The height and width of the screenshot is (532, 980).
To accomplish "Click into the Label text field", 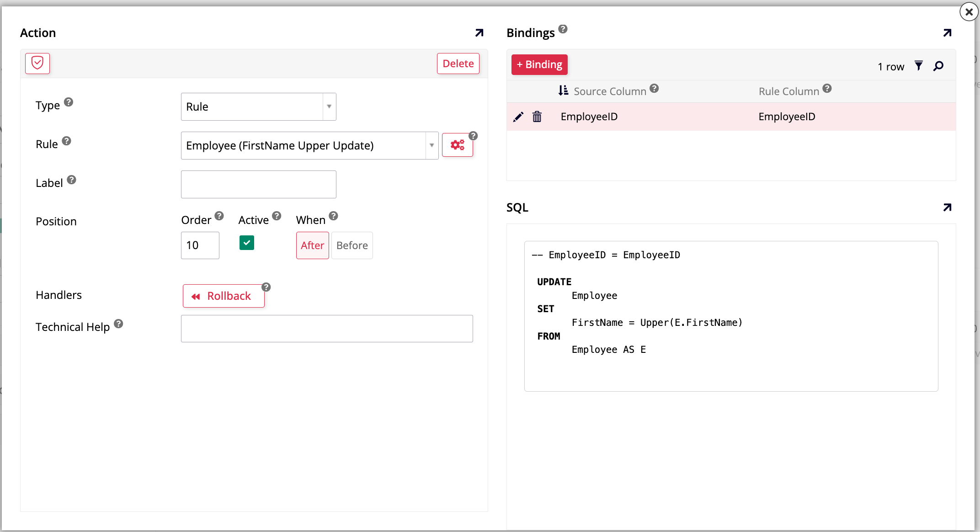I will point(258,184).
